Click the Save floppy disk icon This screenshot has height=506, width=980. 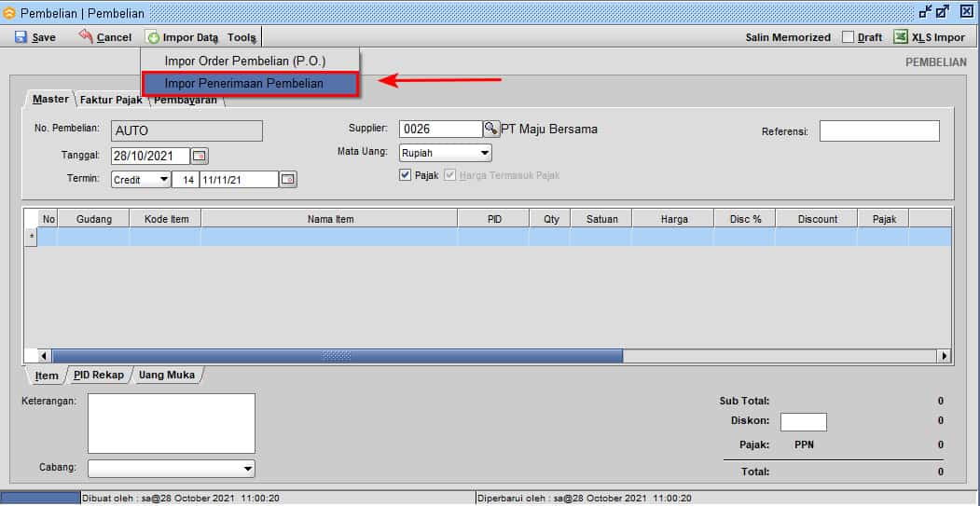[x=21, y=37]
